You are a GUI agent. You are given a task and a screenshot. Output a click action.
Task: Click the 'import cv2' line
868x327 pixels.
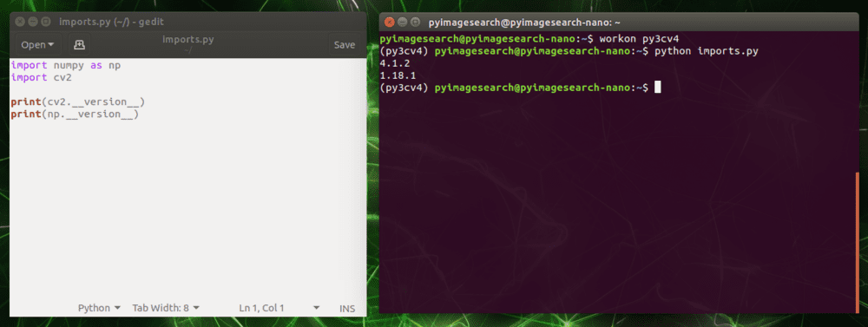coord(41,77)
